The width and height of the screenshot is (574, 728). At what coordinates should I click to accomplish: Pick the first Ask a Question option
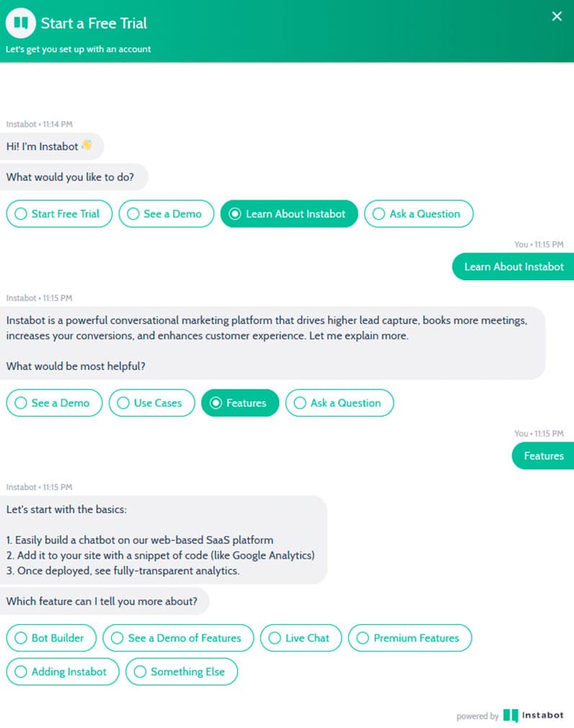tap(418, 214)
